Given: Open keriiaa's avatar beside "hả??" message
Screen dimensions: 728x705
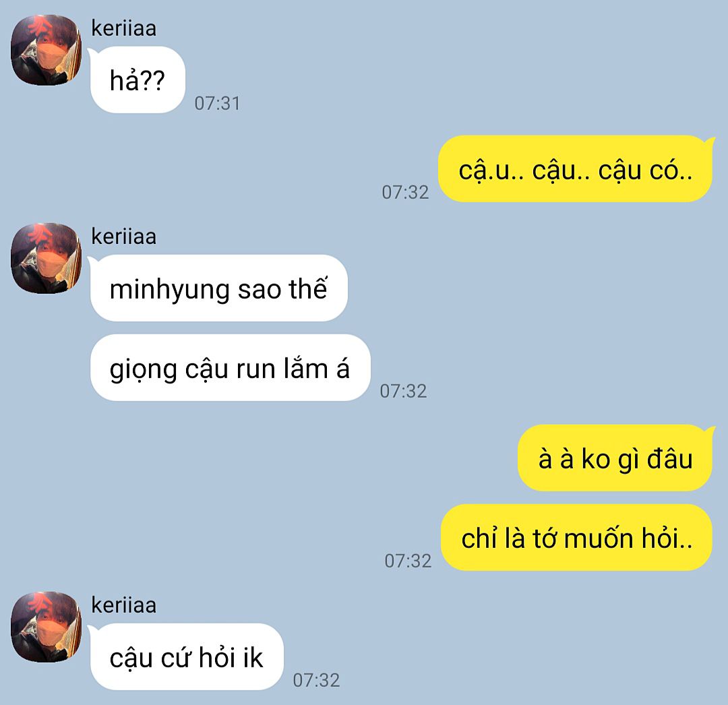Looking at the screenshot, I should [x=46, y=50].
